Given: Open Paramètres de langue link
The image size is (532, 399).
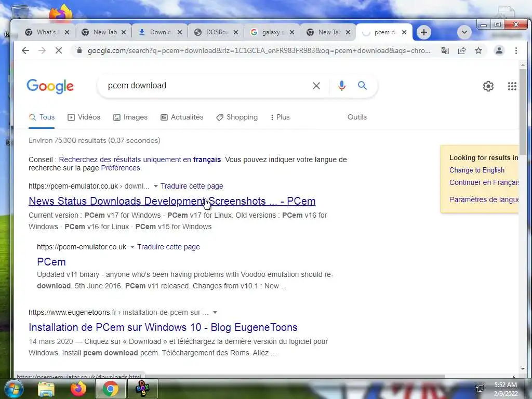Looking at the screenshot, I should [484, 199].
